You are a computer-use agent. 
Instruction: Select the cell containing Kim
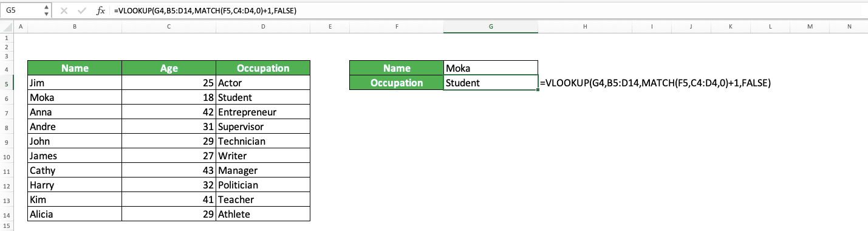[x=75, y=199]
